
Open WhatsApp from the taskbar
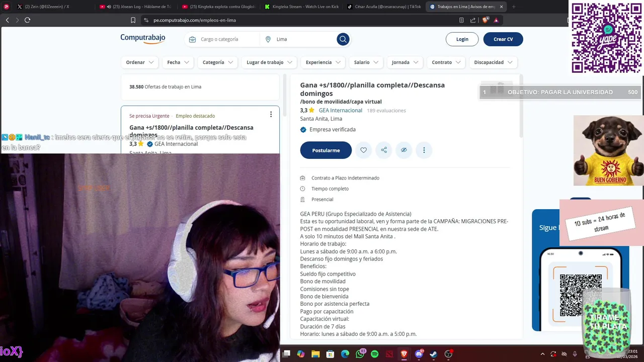tap(360, 354)
